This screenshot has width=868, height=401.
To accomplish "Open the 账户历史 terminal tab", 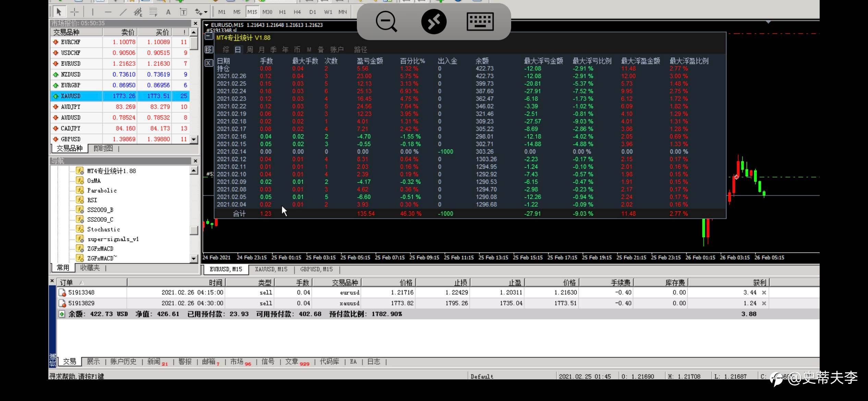I will coord(123,362).
